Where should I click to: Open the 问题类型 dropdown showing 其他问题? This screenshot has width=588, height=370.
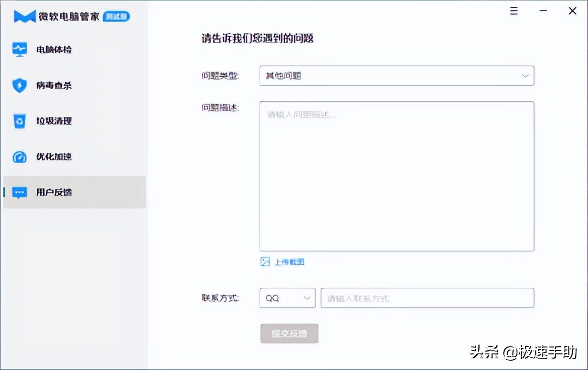(397, 75)
